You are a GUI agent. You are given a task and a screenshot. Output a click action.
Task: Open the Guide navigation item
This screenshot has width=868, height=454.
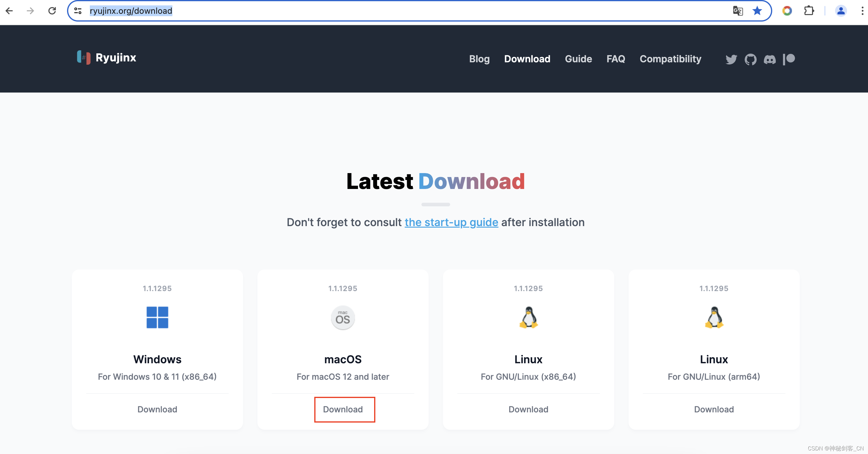578,59
